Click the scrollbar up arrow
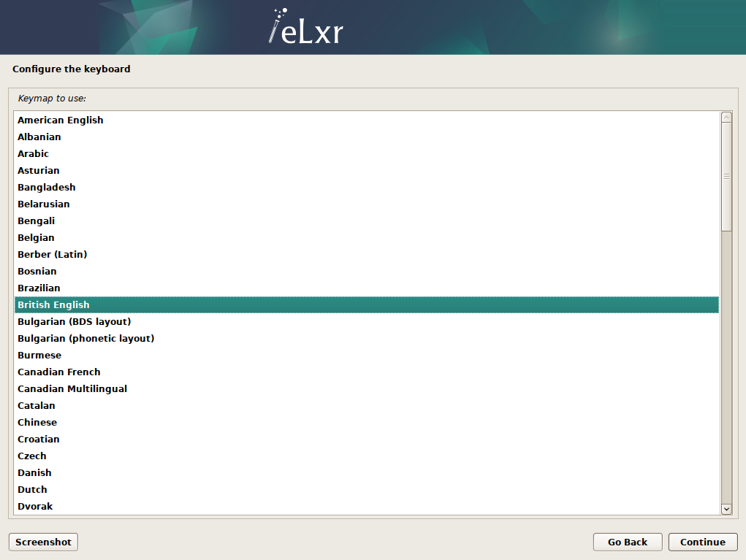 (x=726, y=115)
